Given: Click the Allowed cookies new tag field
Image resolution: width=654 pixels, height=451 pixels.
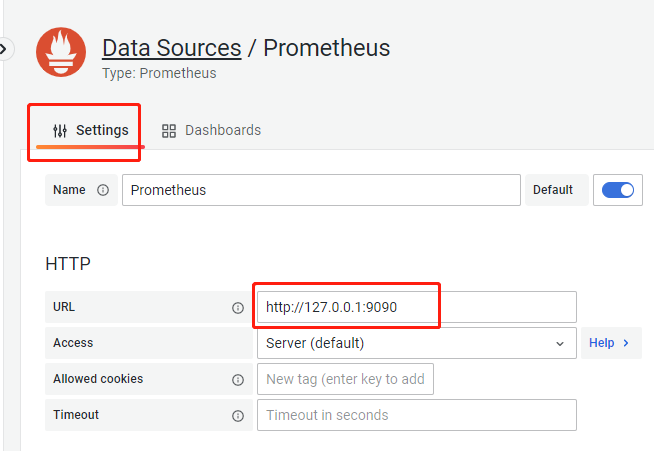Looking at the screenshot, I should [345, 379].
